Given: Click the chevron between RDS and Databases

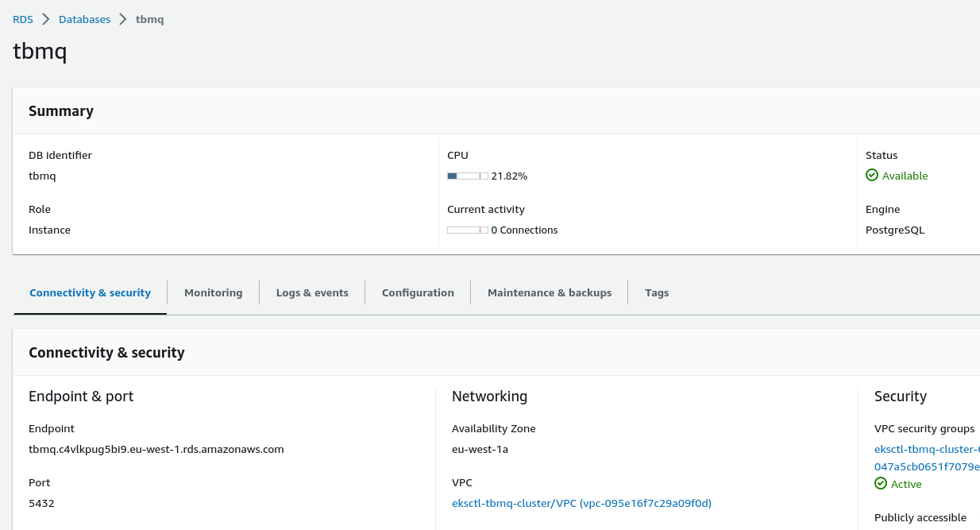Looking at the screenshot, I should point(46,19).
